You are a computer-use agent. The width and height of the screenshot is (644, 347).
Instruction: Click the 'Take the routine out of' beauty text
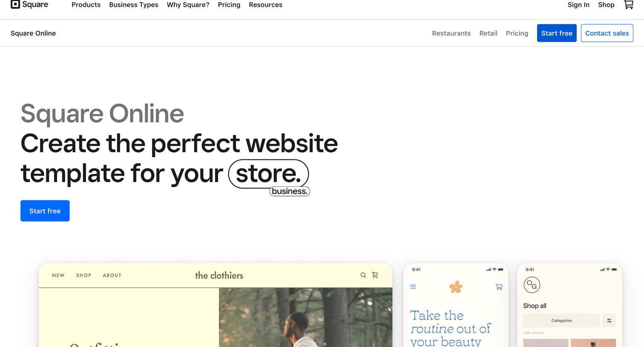pyautogui.click(x=450, y=322)
